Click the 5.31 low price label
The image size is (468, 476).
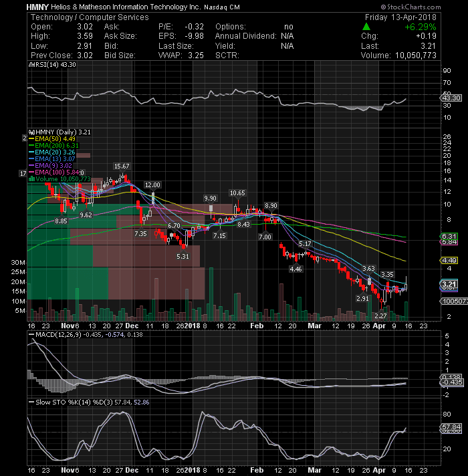point(183,257)
